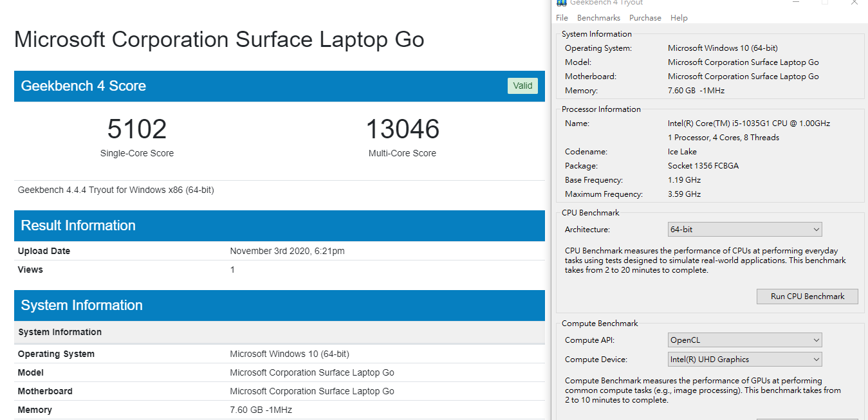Click the Multi-Core Score value 13046

(402, 129)
